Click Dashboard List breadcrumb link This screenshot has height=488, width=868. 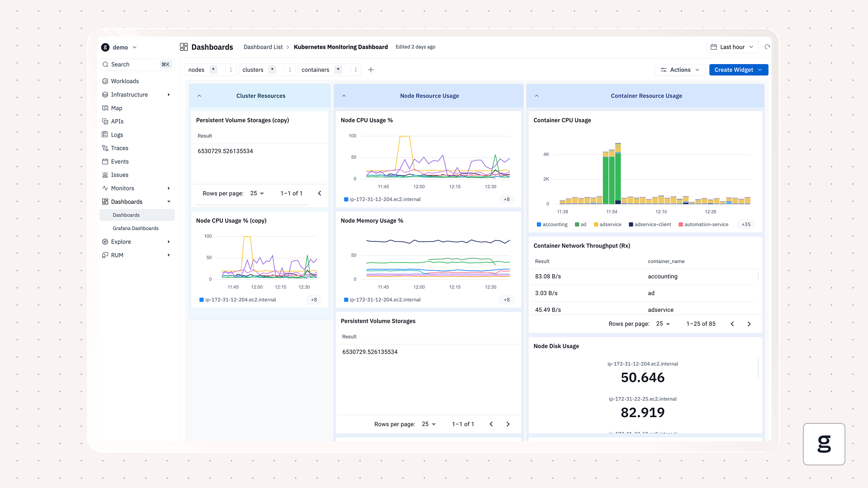(x=263, y=47)
